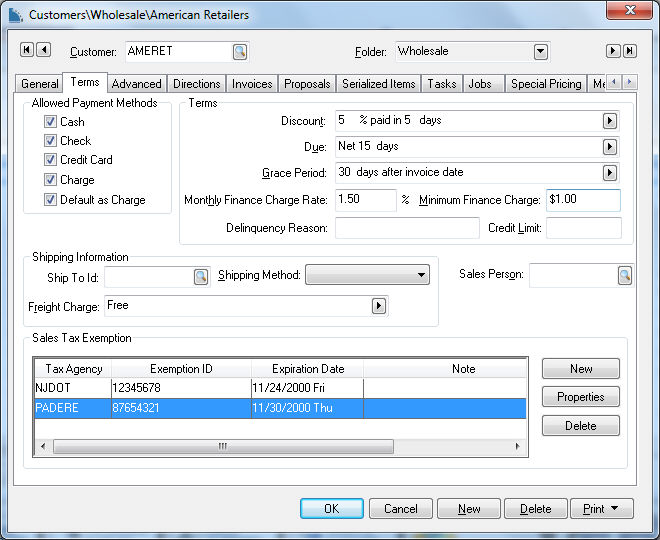
Task: Open Ship To Id lookup icon
Action: point(200,275)
